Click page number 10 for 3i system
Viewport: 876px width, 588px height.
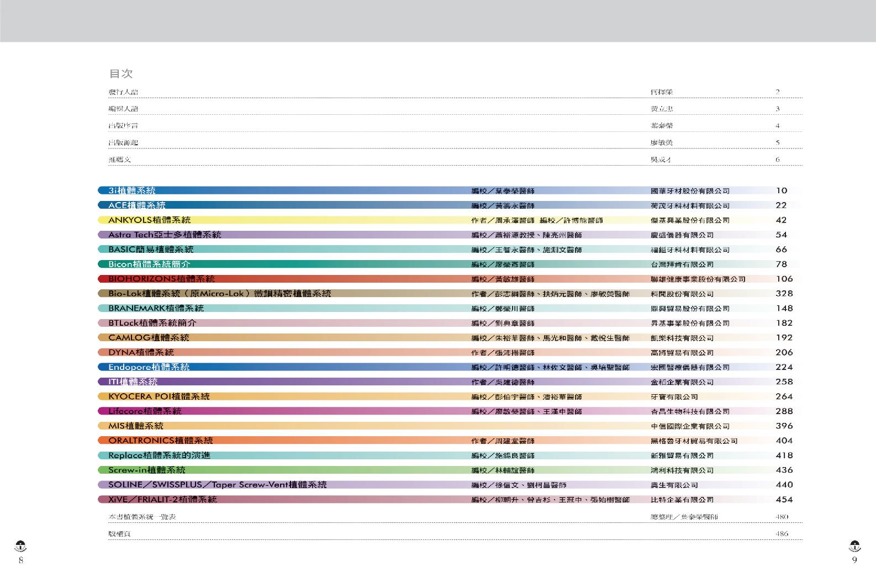coord(782,190)
